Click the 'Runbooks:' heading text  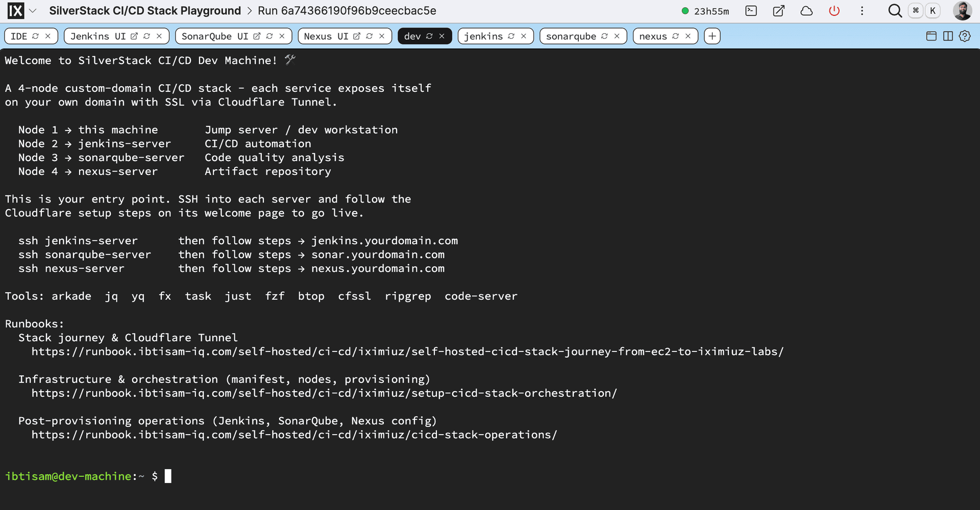(35, 324)
